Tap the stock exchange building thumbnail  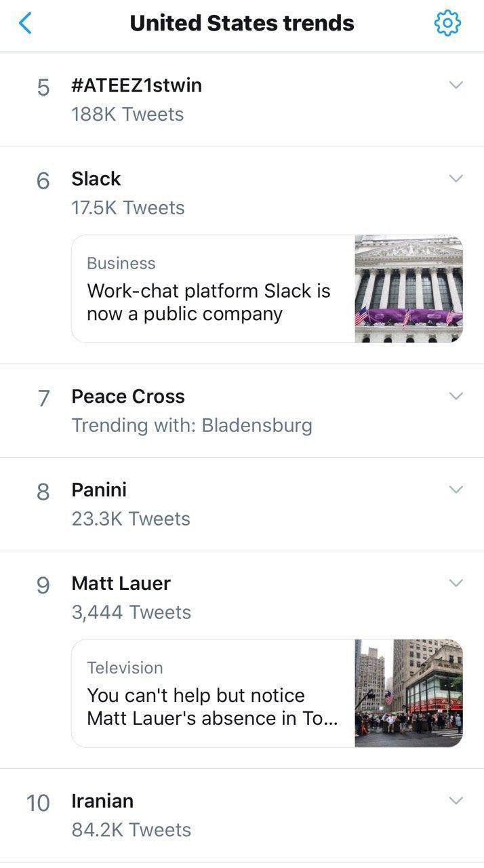coord(409,289)
